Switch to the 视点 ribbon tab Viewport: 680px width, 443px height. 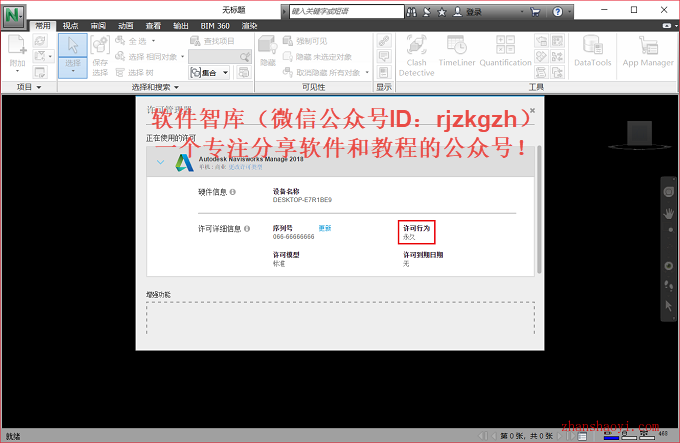[70, 26]
